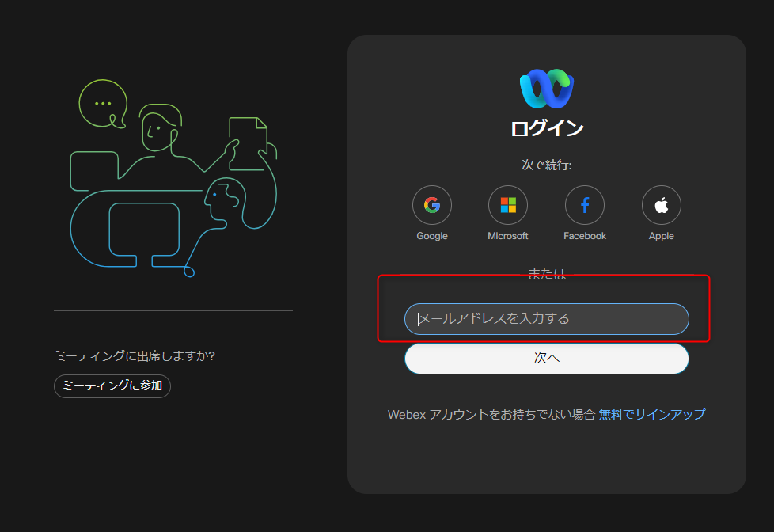774x532 pixels.
Task: Continue with the Microsoft logo button
Action: [508, 205]
